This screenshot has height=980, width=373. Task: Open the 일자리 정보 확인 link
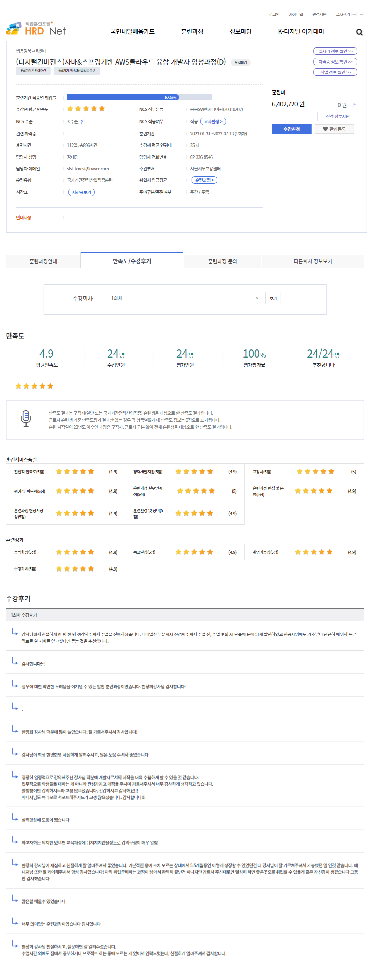335,51
